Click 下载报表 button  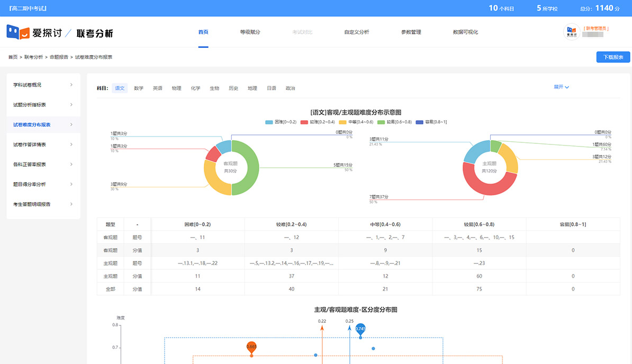click(x=613, y=57)
